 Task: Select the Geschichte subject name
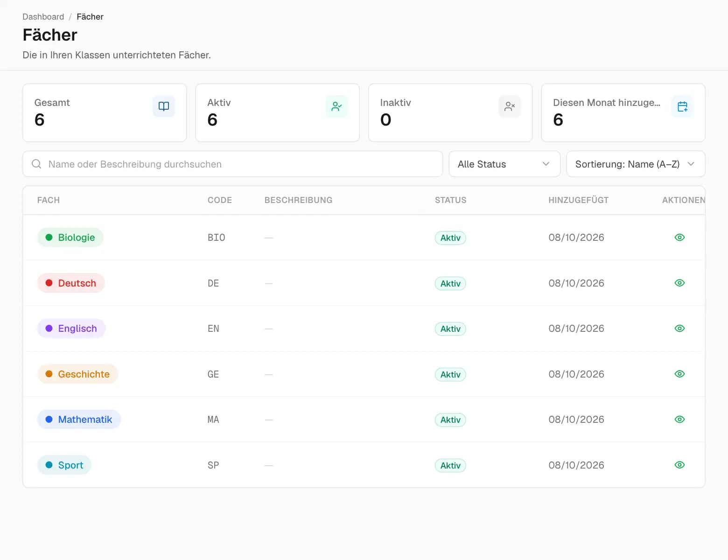84,374
